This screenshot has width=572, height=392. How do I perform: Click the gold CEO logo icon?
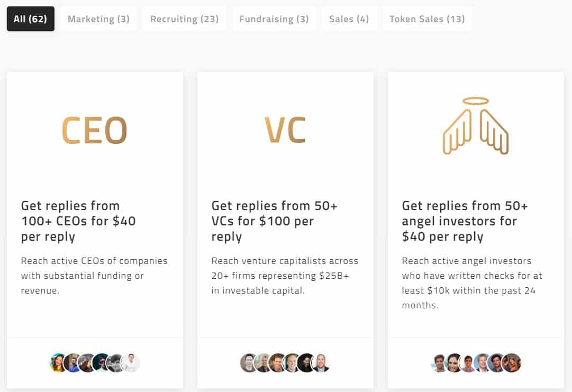point(95,130)
